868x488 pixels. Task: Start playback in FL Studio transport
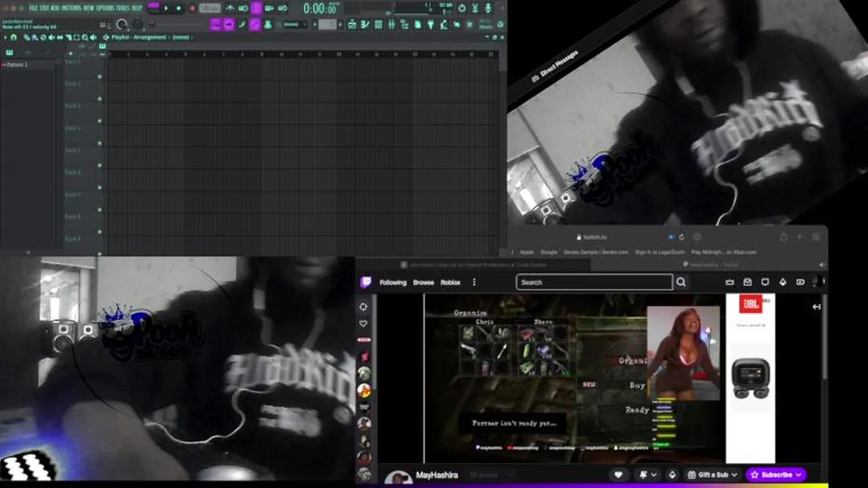167,8
